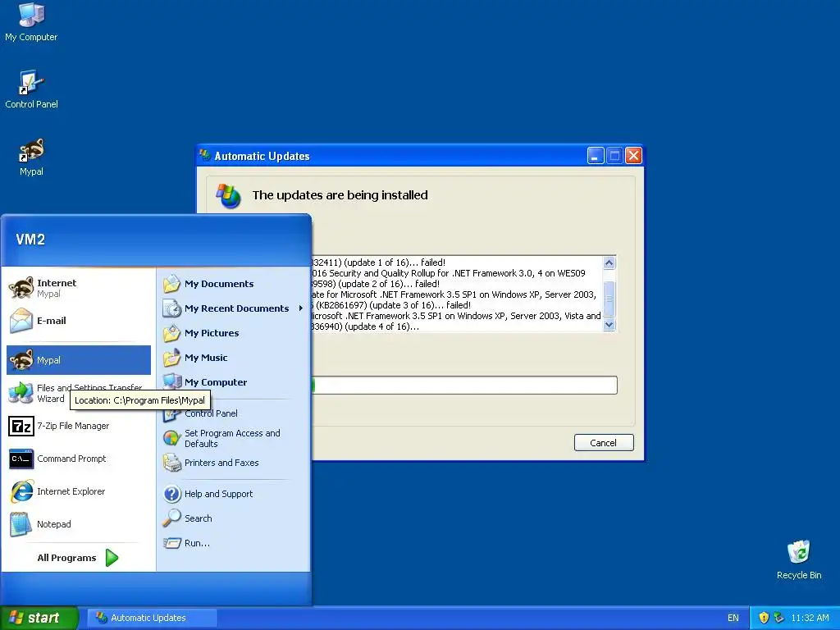Click the update log scrollbar thumb
This screenshot has width=840, height=630.
[x=609, y=299]
